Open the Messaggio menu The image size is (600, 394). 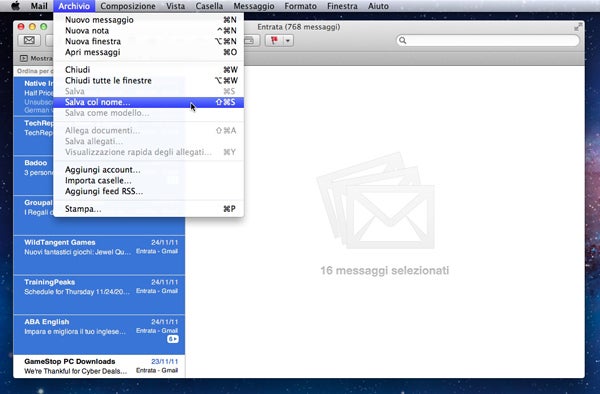[254, 6]
